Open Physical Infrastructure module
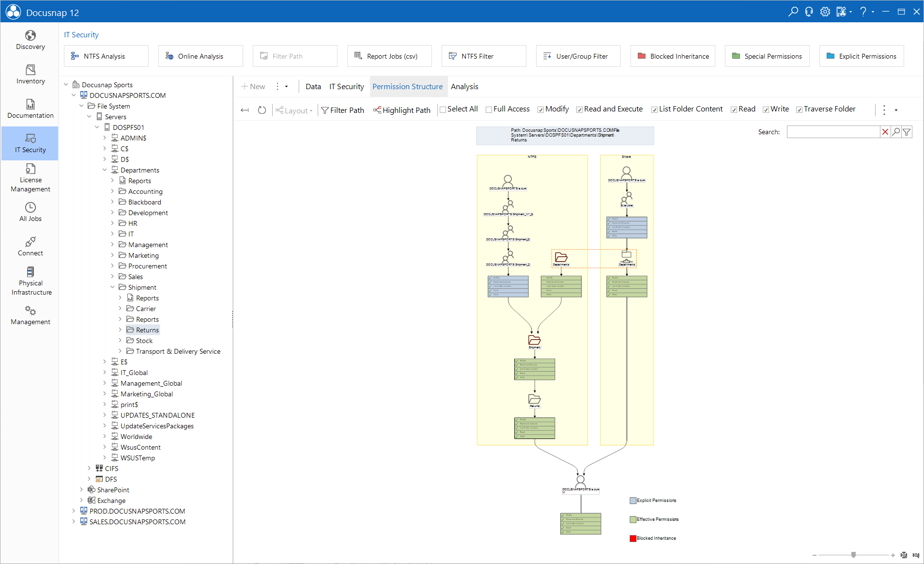The height and width of the screenshot is (564, 924). tap(30, 281)
